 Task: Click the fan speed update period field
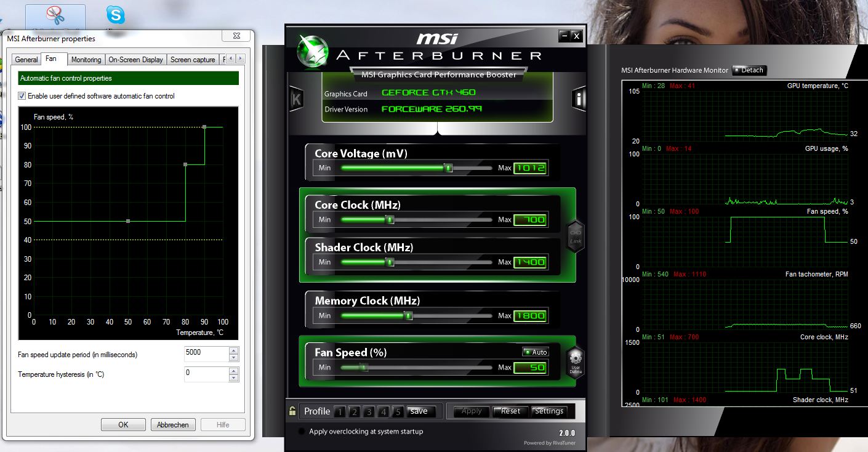pyautogui.click(x=206, y=355)
